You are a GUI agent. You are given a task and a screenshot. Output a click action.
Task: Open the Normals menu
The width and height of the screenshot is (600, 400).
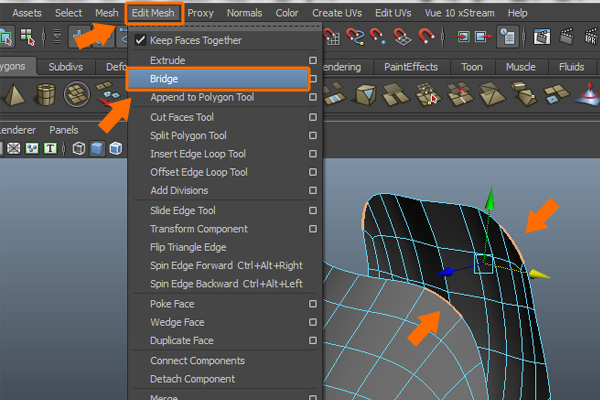tap(245, 13)
